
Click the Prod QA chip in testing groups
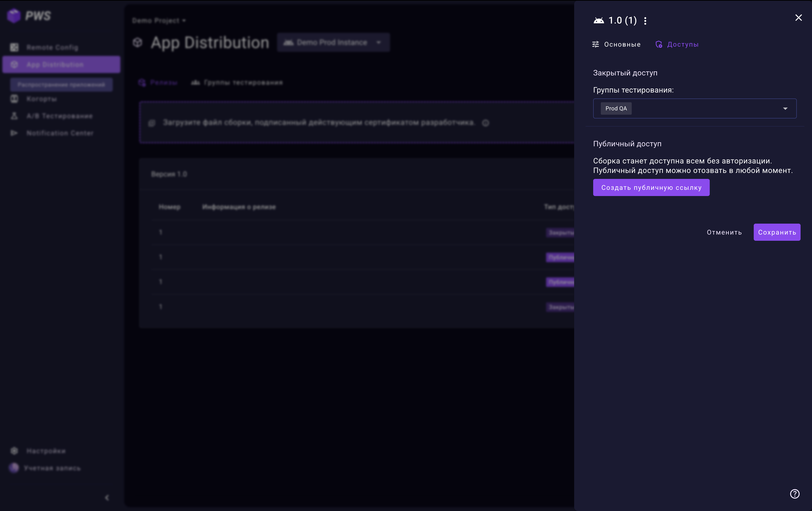[x=616, y=109]
